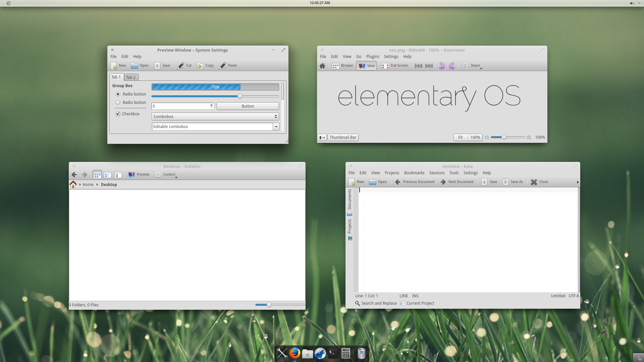
Task: Rotate image right in Gwenview
Action: point(452,66)
